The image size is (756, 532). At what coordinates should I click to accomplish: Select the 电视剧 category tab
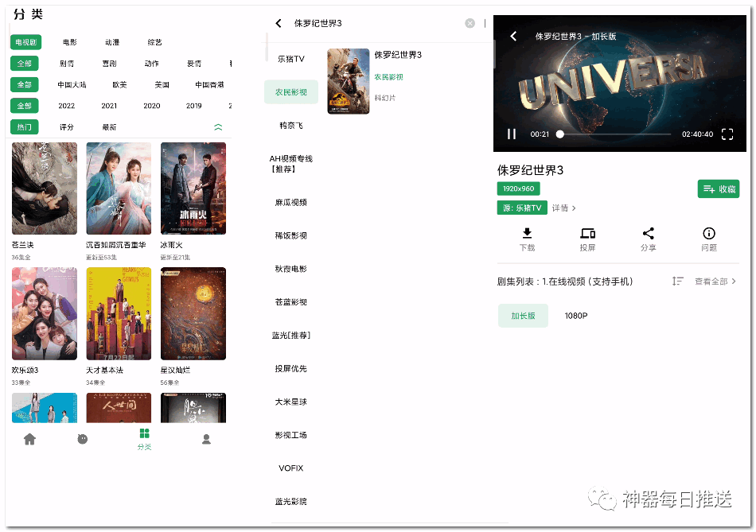(25, 42)
